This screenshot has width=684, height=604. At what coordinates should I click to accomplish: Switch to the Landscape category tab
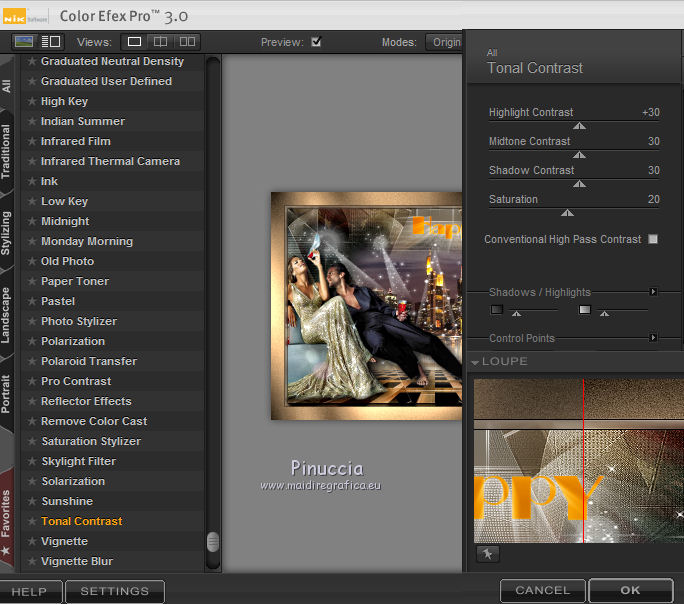pyautogui.click(x=7, y=315)
